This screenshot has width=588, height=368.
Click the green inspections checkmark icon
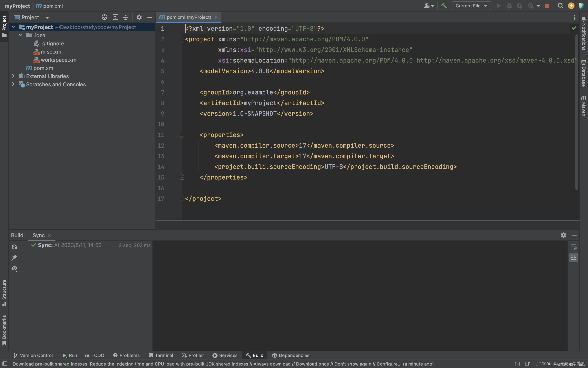point(574,28)
